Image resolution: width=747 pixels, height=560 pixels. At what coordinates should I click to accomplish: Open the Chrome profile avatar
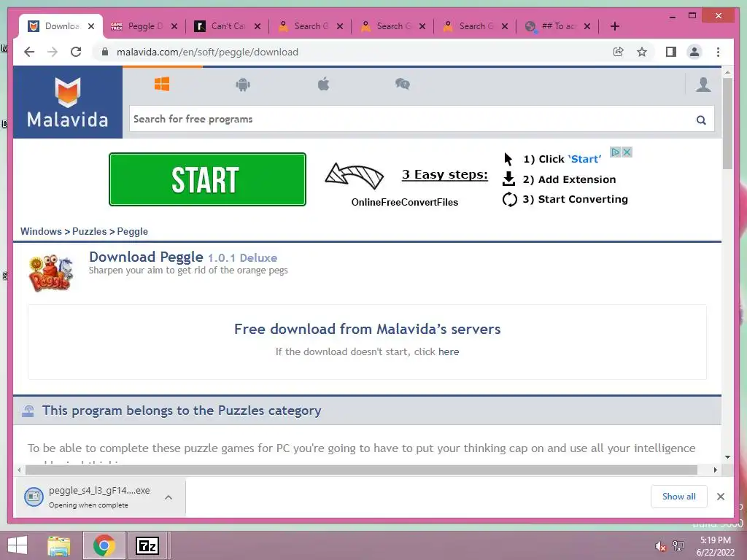point(694,52)
